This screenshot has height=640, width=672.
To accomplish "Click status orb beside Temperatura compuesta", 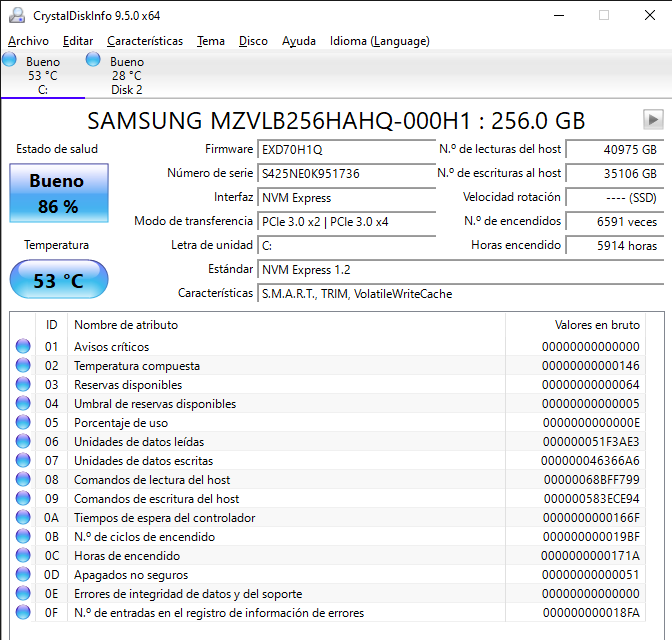I will [x=23, y=366].
